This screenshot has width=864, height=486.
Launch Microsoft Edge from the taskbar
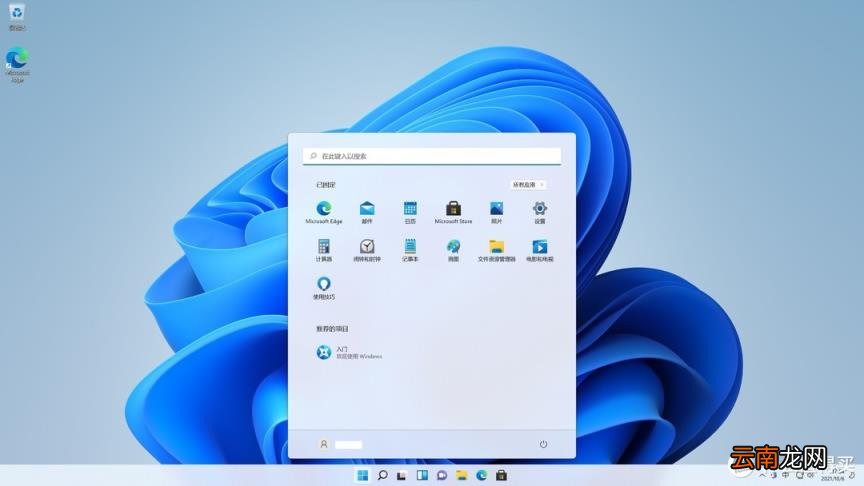482,475
